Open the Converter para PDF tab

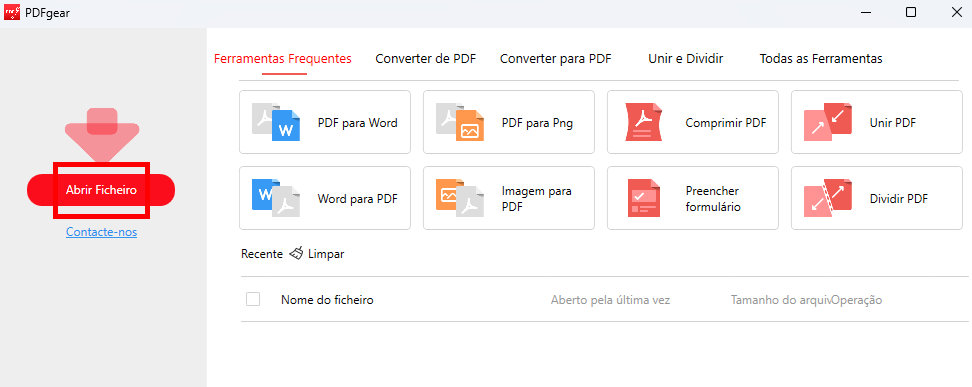pos(555,59)
